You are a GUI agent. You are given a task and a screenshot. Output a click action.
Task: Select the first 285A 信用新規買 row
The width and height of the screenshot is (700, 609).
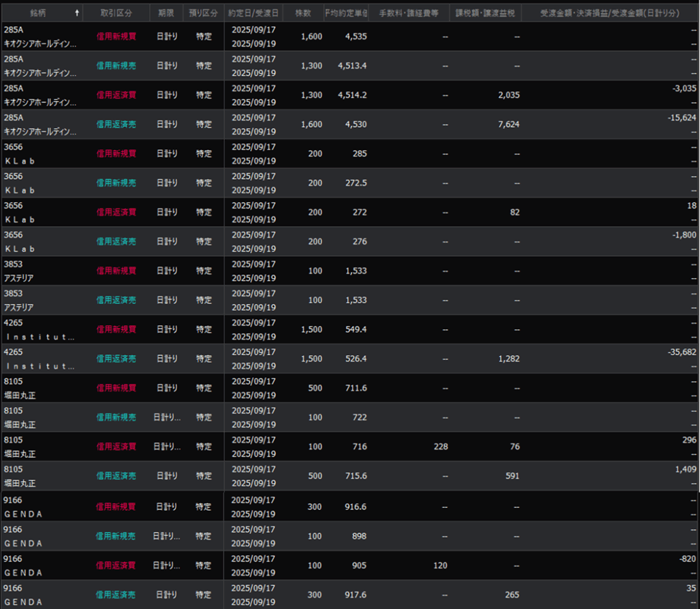(116, 36)
